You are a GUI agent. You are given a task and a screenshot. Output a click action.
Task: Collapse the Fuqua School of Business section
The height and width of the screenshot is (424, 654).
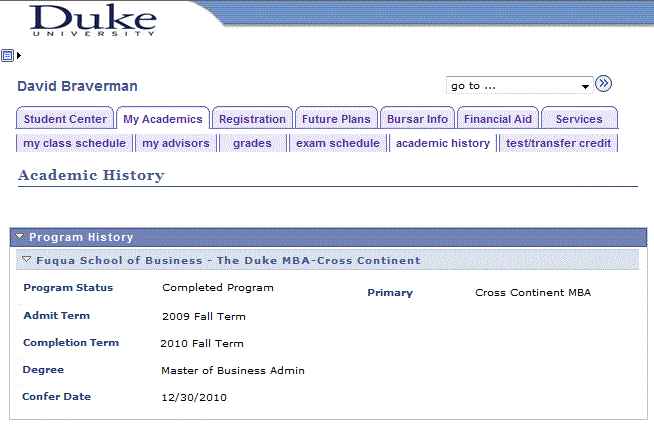pos(26,260)
